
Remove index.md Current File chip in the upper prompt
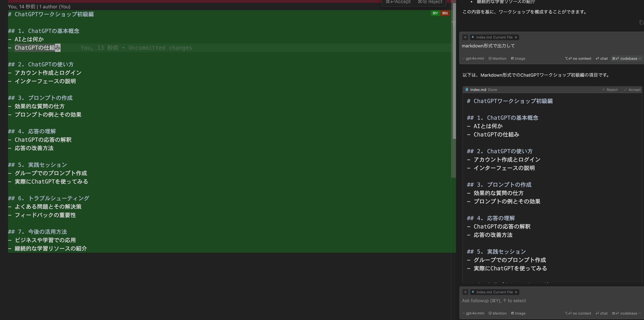516,37
